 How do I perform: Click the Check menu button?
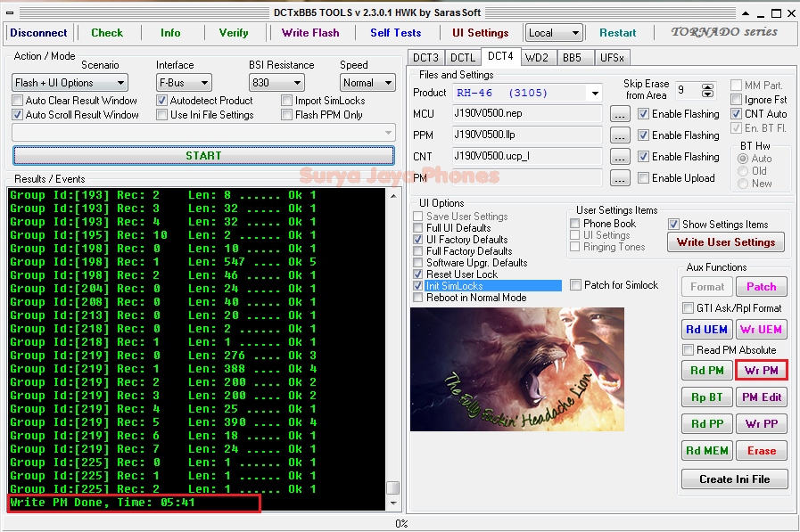[107, 33]
